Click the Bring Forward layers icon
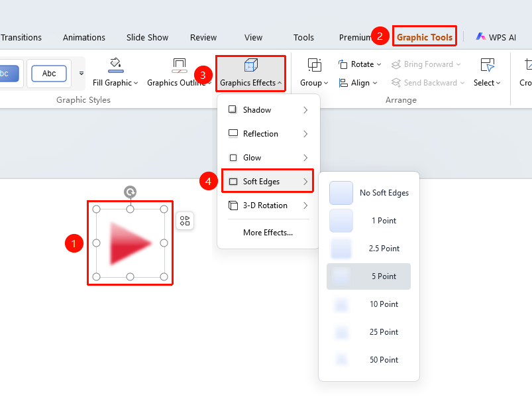This screenshot has height=411, width=532. point(396,64)
